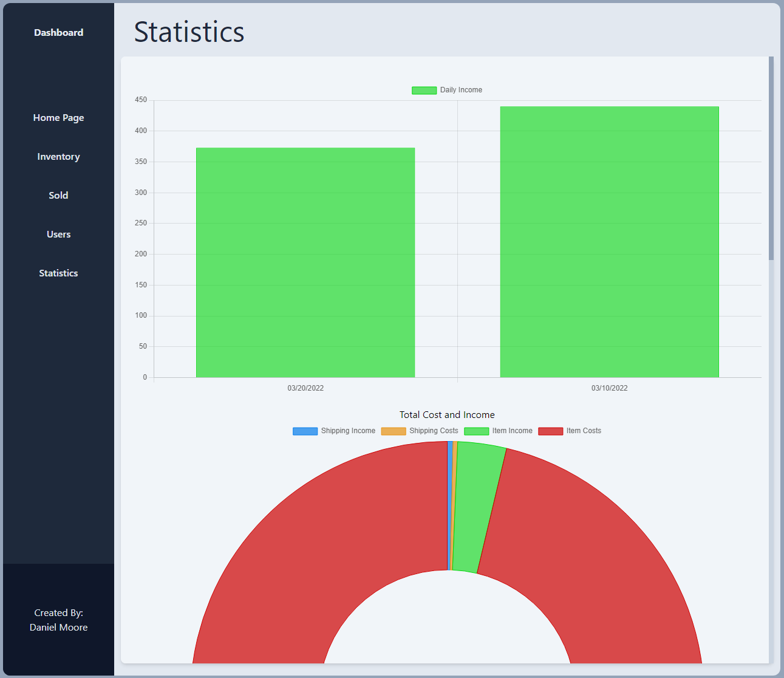
Task: Click the Statistics page heading
Action: click(x=189, y=32)
